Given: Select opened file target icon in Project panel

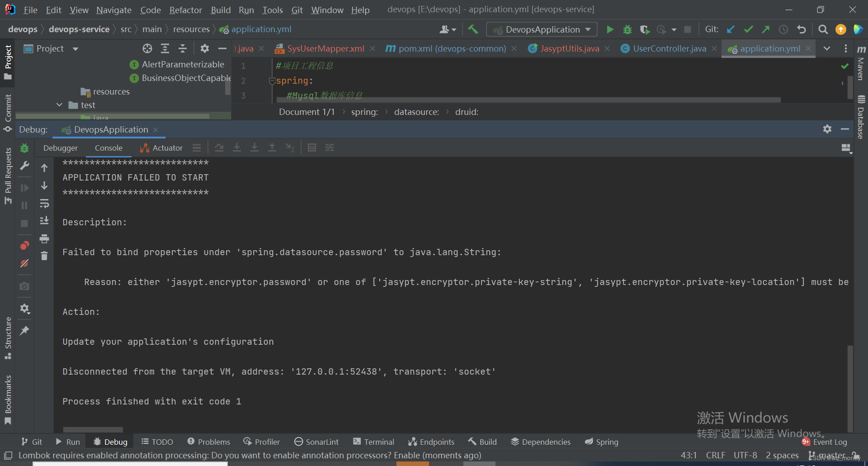Looking at the screenshot, I should (x=147, y=48).
